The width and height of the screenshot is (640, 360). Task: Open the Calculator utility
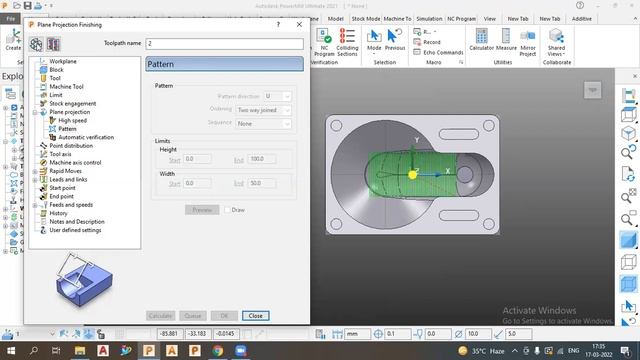481,40
